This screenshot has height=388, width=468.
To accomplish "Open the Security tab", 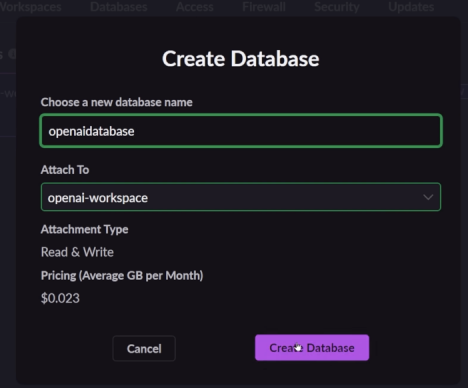I will coord(337,7).
